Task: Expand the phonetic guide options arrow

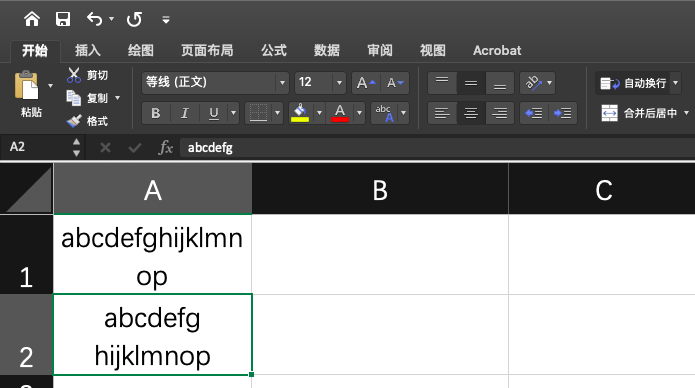Action: click(403, 113)
